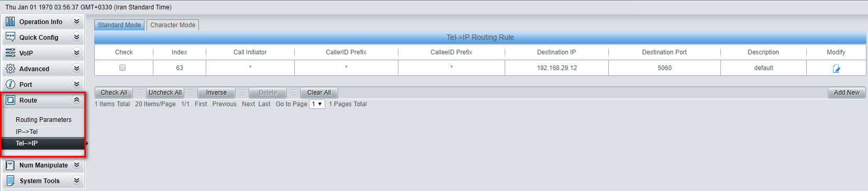Click the Add New button
Screen dimensions: 868x191
point(847,92)
